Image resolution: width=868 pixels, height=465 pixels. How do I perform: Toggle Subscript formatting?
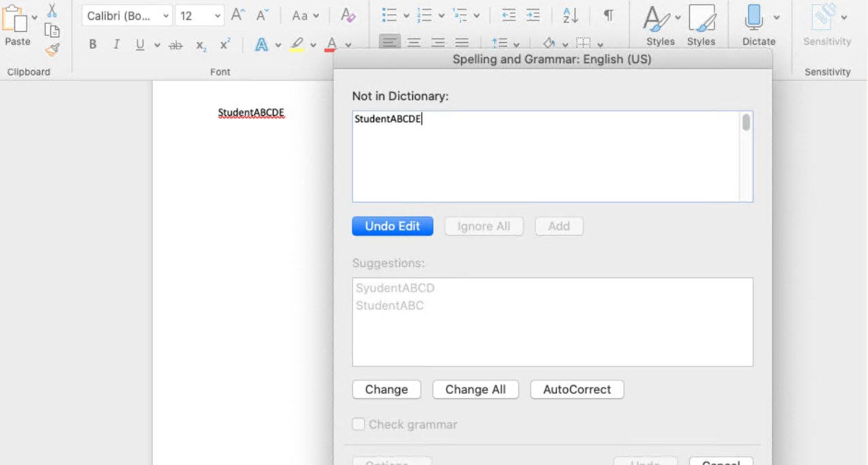(201, 46)
